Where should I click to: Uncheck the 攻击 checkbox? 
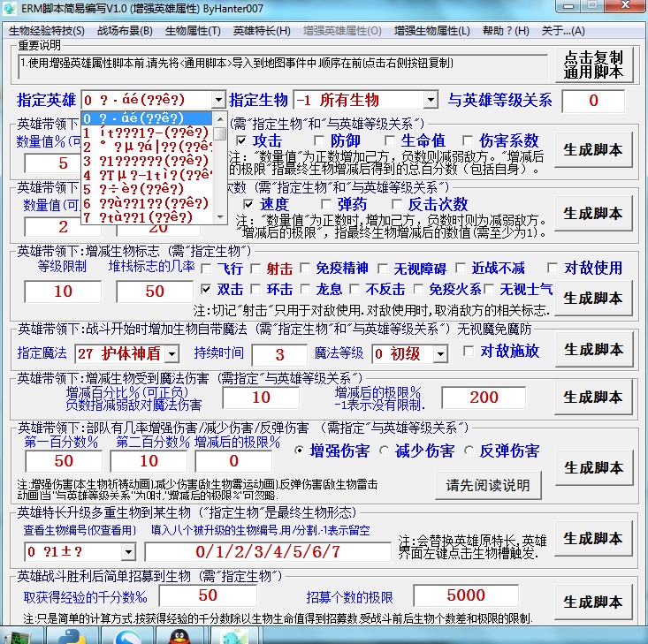(x=241, y=140)
